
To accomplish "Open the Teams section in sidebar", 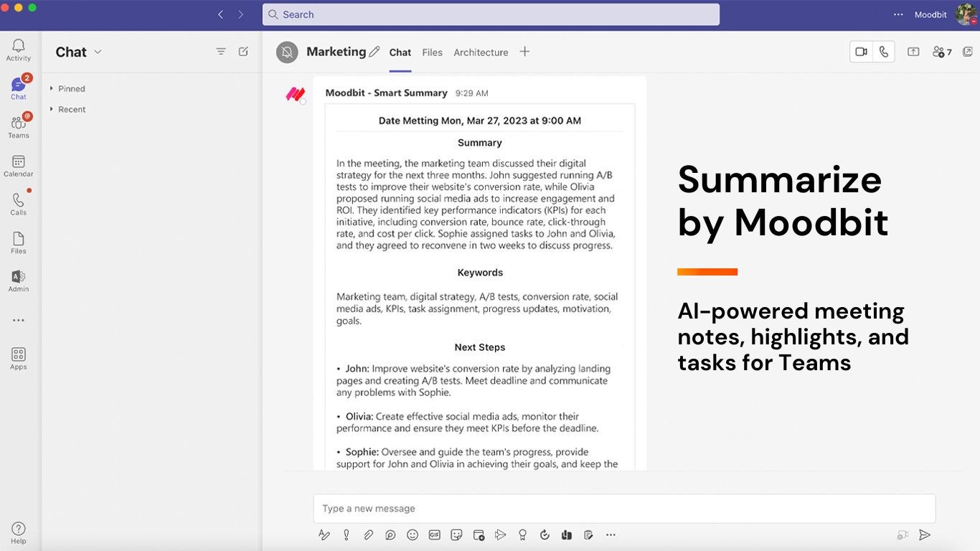I will [x=19, y=127].
